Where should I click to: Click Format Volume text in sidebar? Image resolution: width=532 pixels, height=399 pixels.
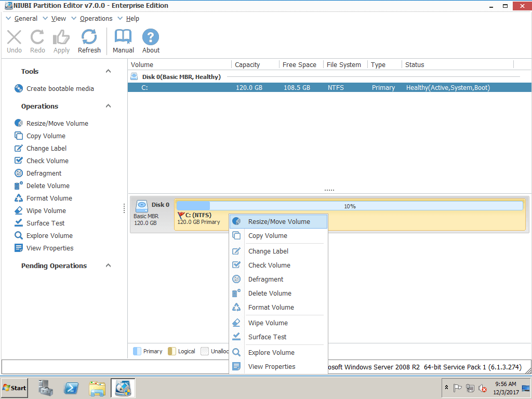pos(49,198)
